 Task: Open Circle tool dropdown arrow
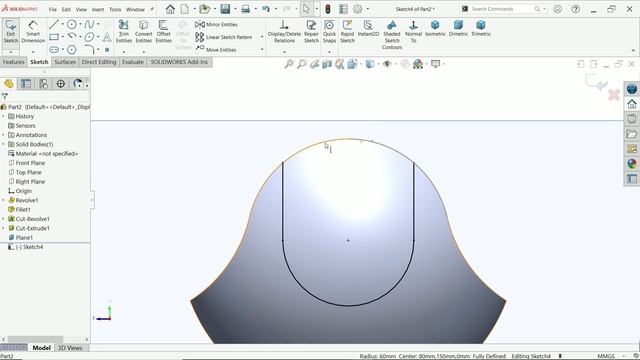(x=80, y=24)
